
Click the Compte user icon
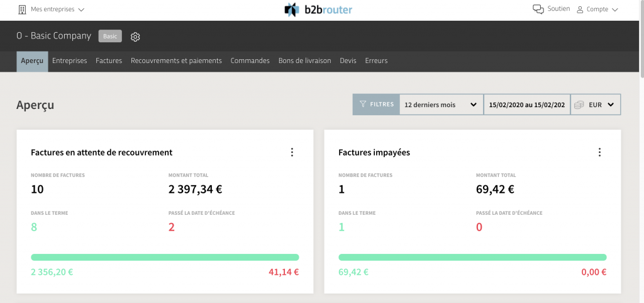tap(580, 9)
